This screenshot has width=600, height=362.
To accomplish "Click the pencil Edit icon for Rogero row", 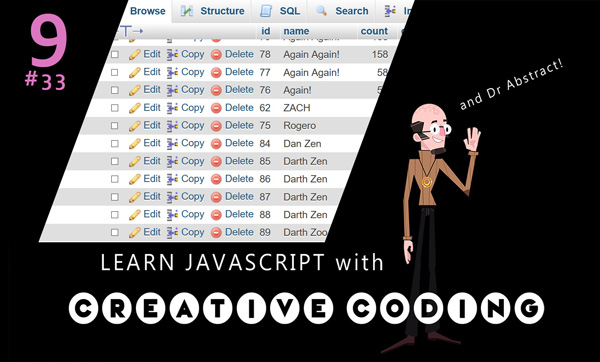I will click(135, 126).
